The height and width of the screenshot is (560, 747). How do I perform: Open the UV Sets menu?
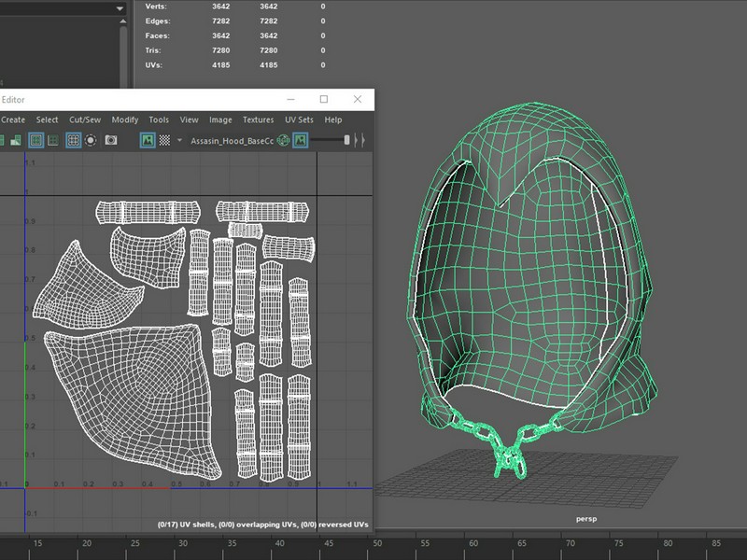click(x=299, y=120)
